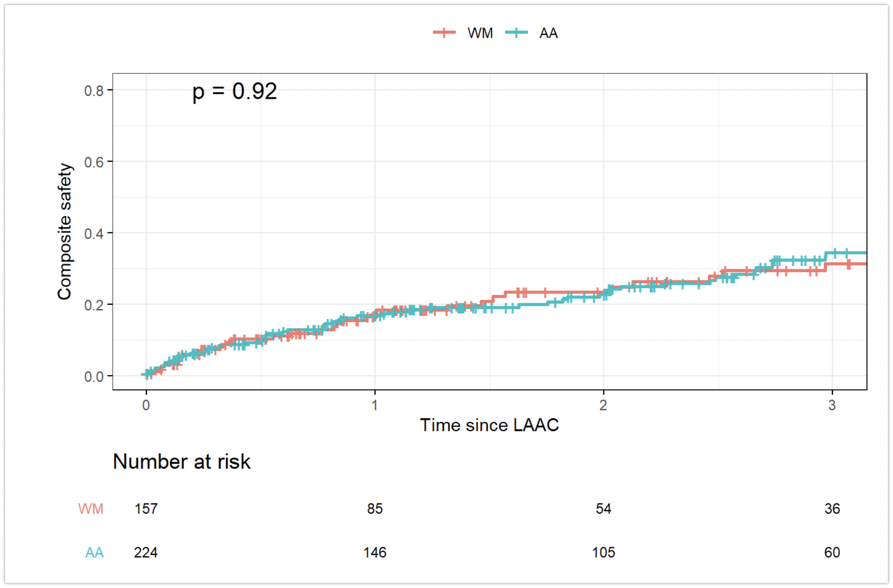Image resolution: width=893 pixels, height=588 pixels.
Task: Click the WM at-risk value 54
Action: click(x=603, y=509)
